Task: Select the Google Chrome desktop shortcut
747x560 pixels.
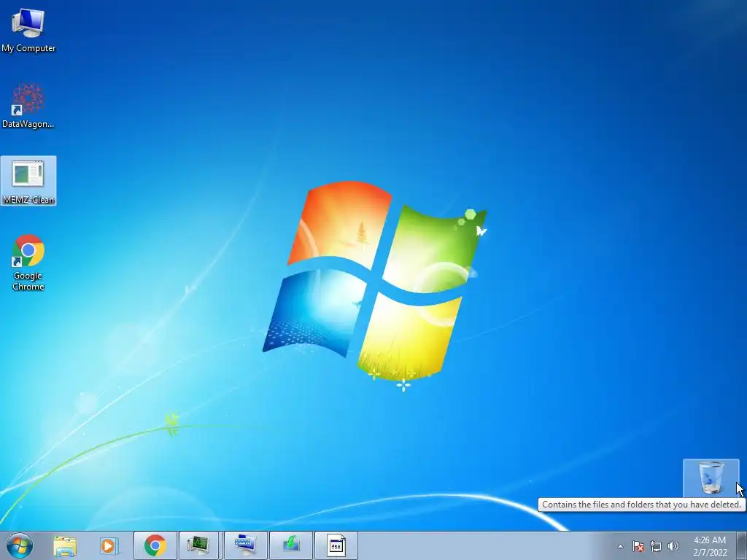Action: 28,262
